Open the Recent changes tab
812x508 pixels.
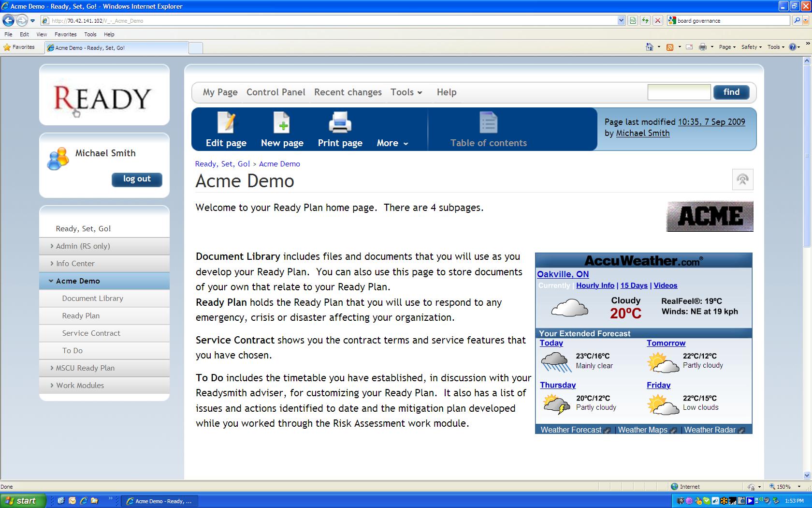348,92
